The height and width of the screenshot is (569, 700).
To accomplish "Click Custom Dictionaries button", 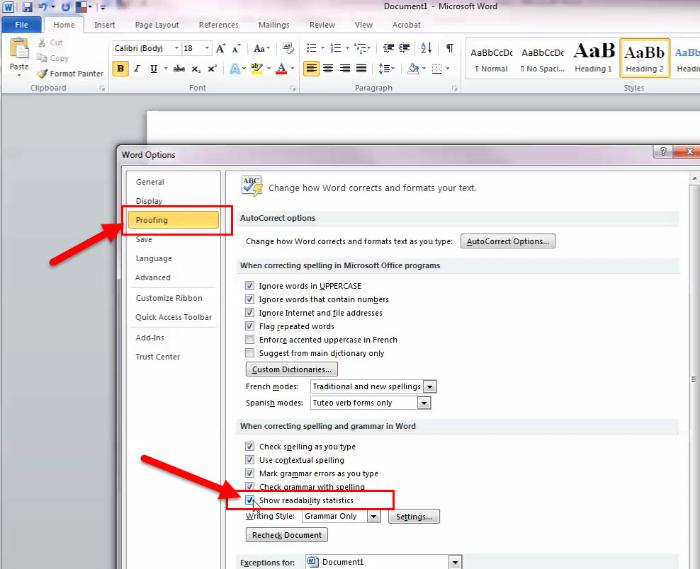I will pos(292,370).
